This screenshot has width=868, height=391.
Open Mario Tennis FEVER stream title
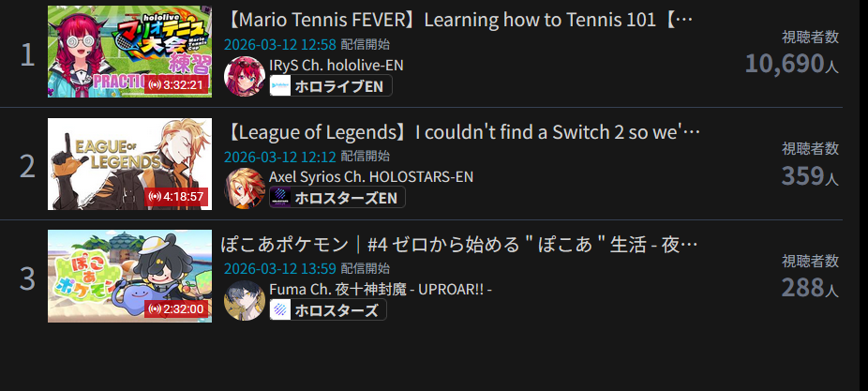point(459,21)
